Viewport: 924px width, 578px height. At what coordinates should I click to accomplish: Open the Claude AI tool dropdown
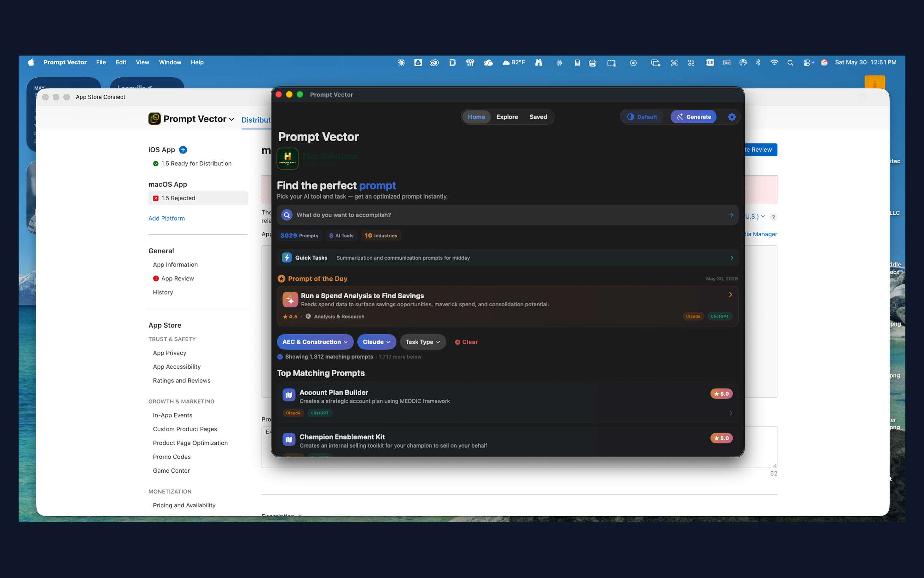click(376, 342)
